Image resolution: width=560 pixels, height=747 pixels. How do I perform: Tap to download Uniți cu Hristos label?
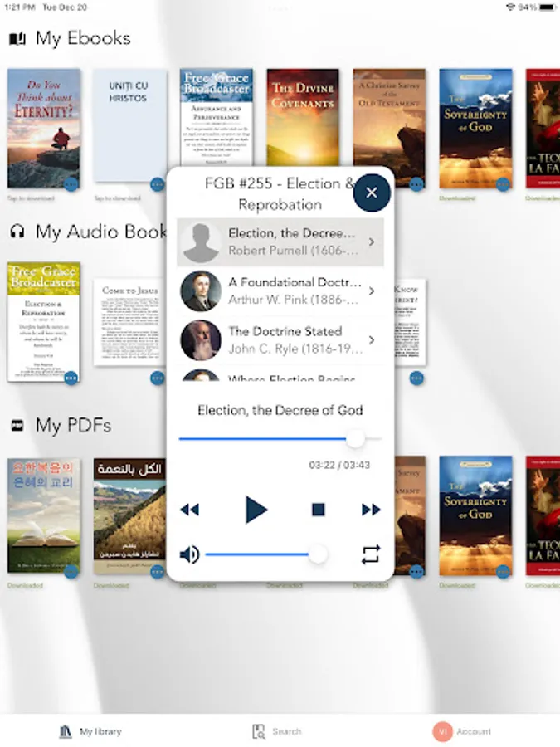click(x=117, y=198)
